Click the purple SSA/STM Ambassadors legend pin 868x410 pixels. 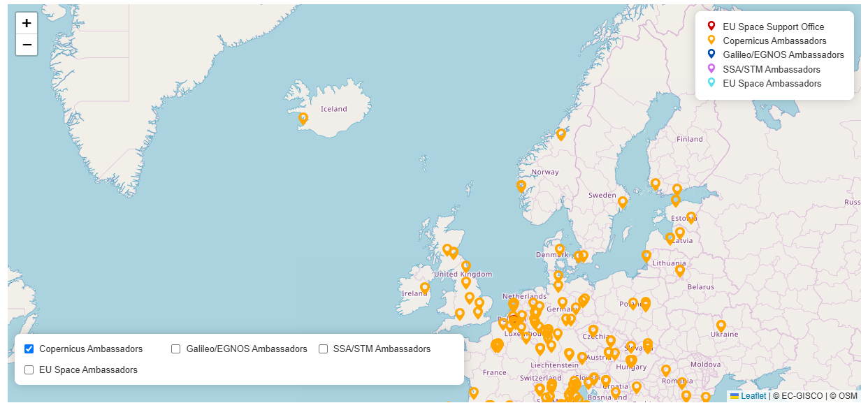coord(711,68)
